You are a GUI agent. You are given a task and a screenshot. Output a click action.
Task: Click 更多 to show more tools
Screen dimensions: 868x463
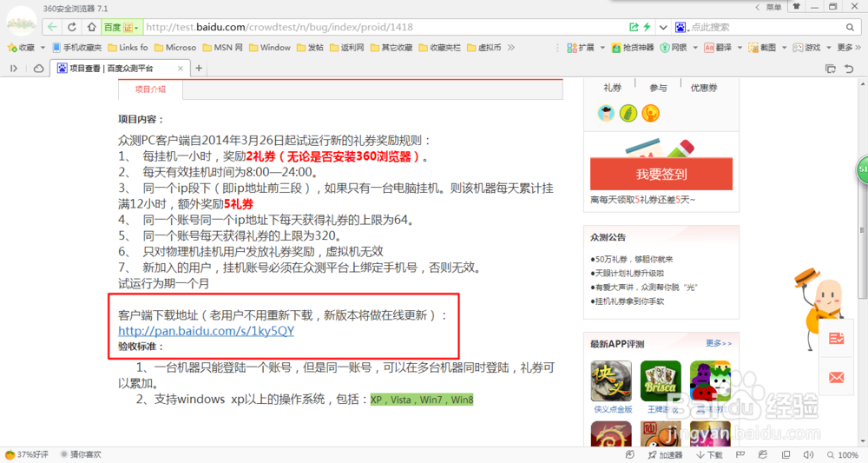[849, 48]
